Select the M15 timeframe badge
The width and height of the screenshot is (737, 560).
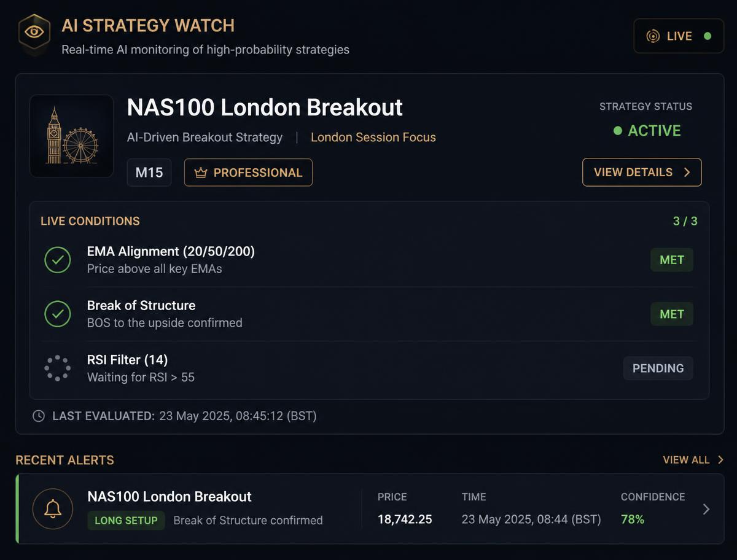click(x=149, y=173)
